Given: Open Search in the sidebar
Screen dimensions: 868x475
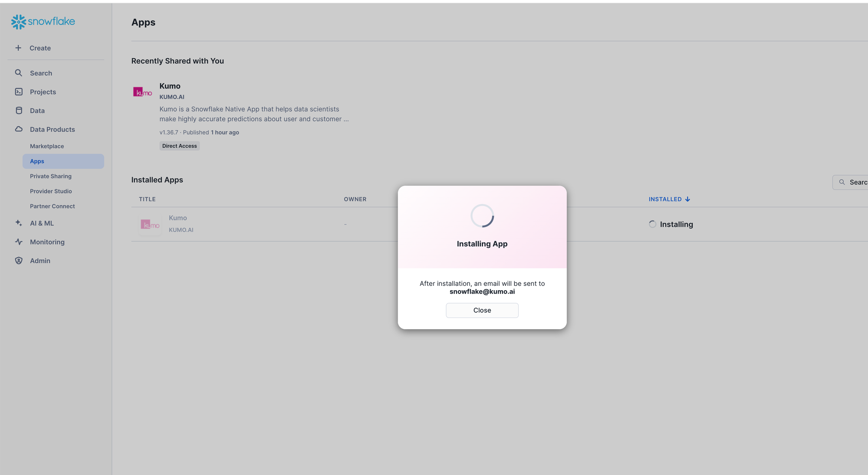Looking at the screenshot, I should click(41, 73).
